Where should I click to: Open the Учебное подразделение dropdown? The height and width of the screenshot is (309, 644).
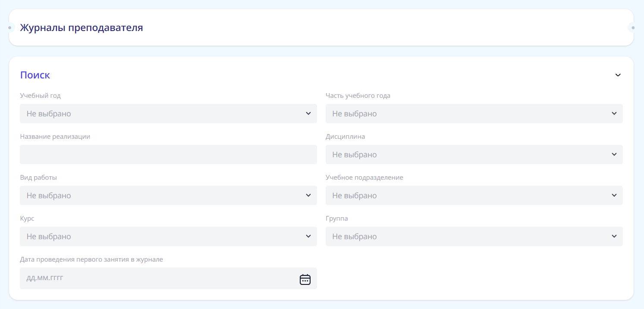pyautogui.click(x=474, y=196)
